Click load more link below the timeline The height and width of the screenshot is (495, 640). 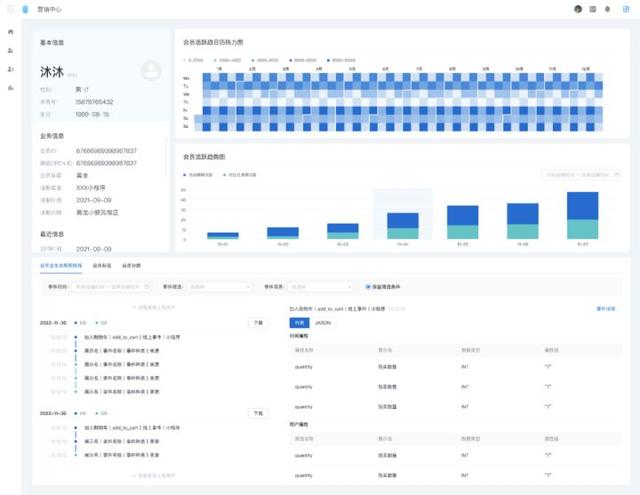coord(153,475)
